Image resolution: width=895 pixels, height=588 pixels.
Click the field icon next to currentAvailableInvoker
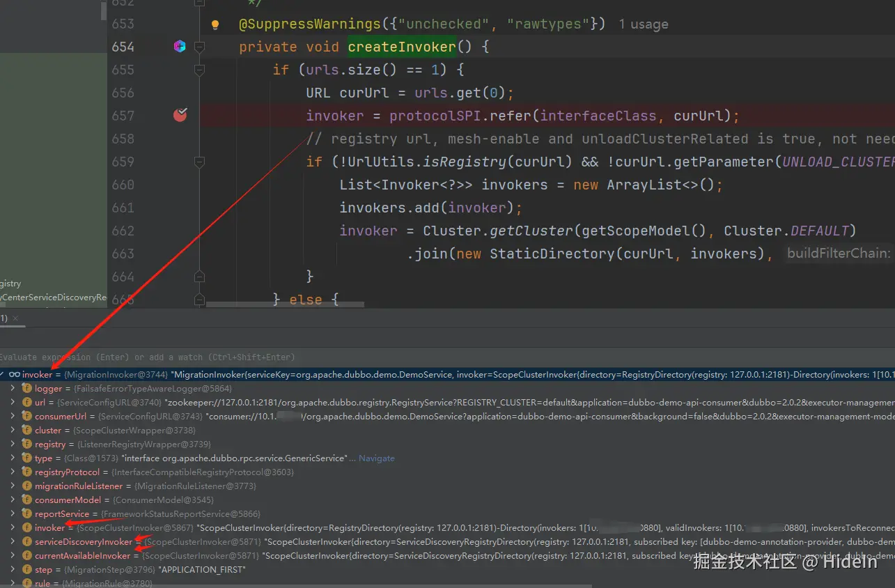click(27, 556)
